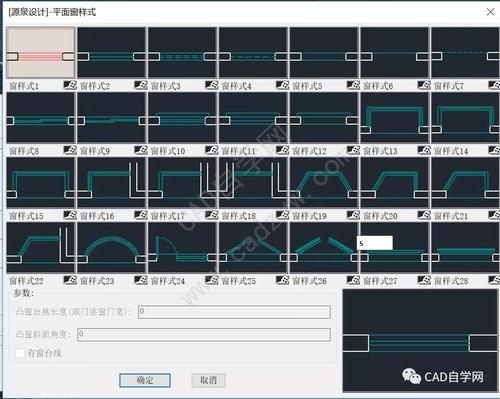The height and width of the screenshot is (399, 500).
Task: Click the icon beside the 窗样式15 label
Action: click(x=70, y=215)
